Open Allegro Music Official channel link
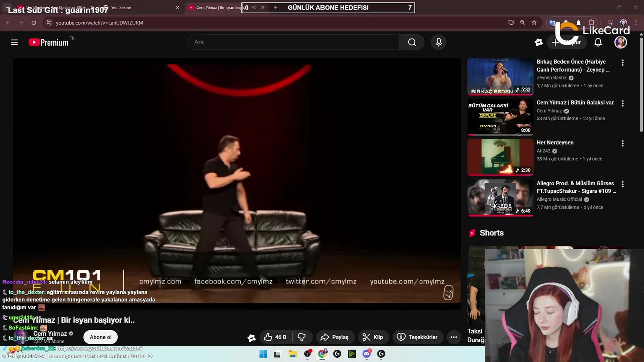Viewport: 644px width, 362px height. [559, 199]
